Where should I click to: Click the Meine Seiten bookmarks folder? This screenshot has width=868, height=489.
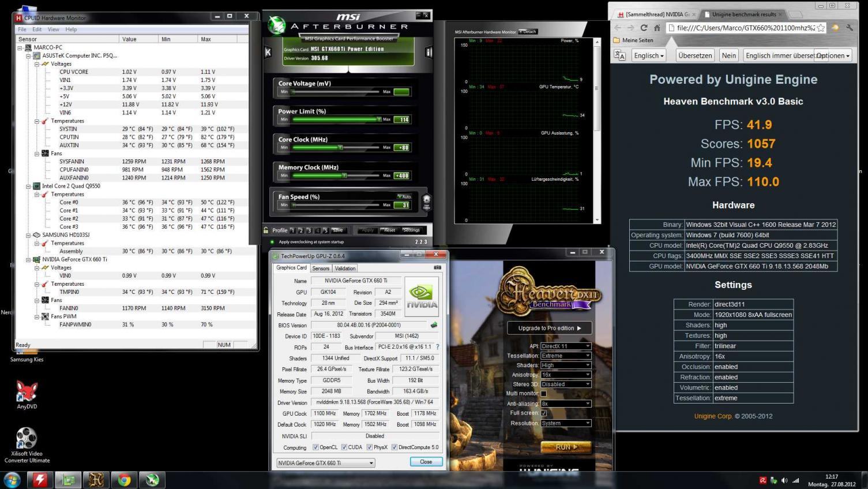click(633, 40)
